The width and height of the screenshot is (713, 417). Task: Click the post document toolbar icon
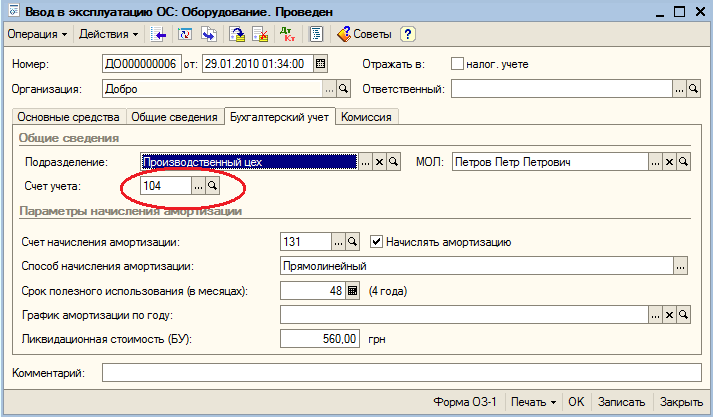point(237,35)
